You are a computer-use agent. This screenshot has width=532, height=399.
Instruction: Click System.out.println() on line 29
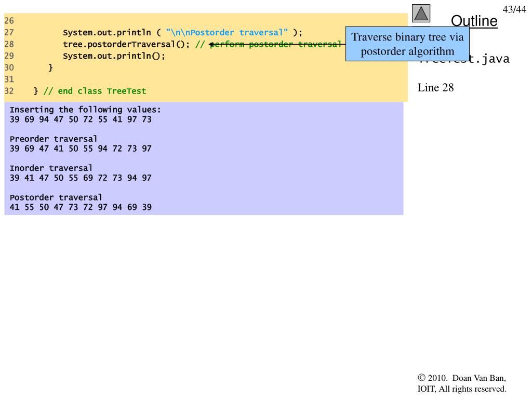(x=114, y=56)
